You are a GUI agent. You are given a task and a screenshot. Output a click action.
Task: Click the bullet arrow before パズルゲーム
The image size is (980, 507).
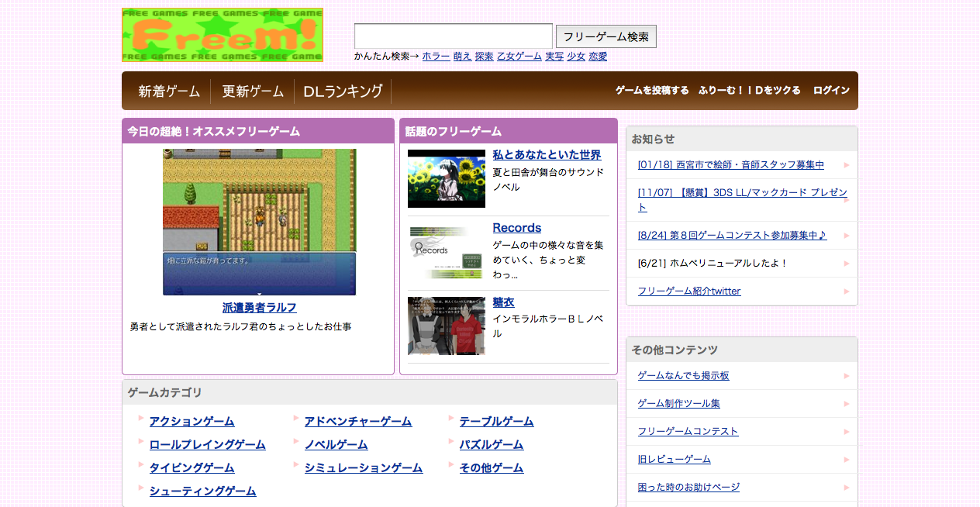[x=451, y=441]
